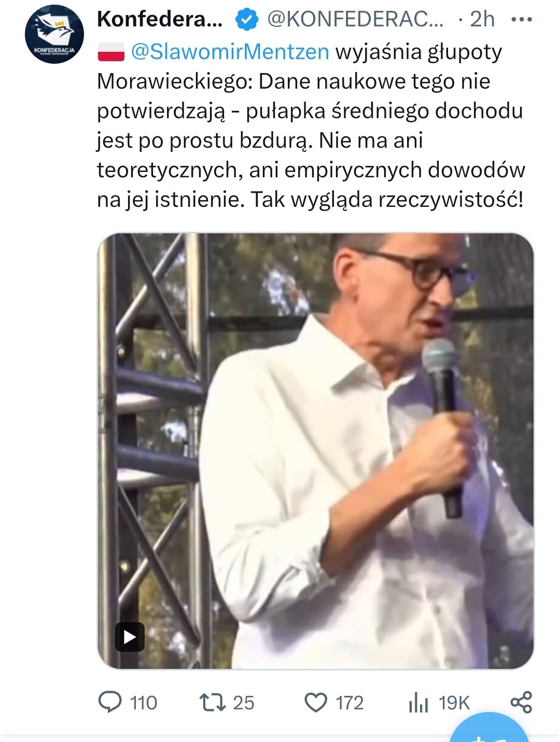The height and width of the screenshot is (742, 560).
Task: Click the 172 likes count
Action: (x=349, y=703)
